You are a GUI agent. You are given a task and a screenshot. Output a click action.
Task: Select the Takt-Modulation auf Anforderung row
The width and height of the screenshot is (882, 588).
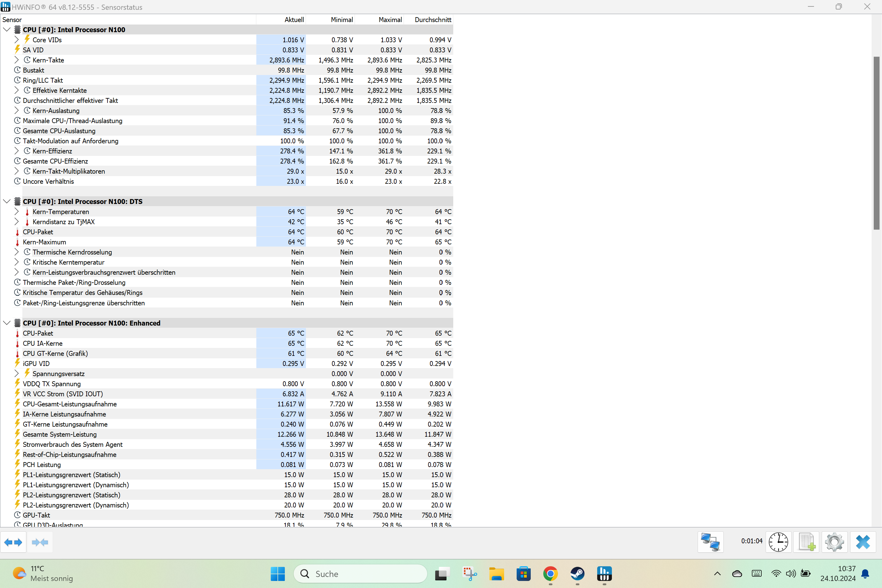click(227, 141)
